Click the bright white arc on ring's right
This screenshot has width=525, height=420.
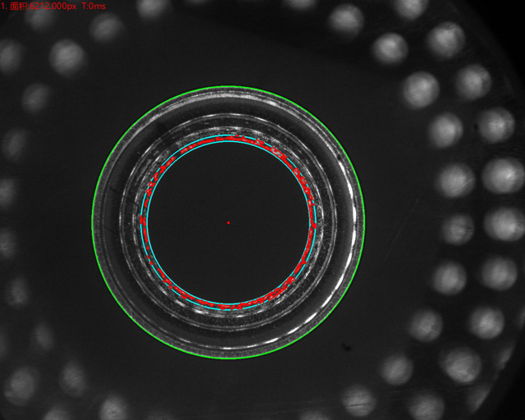pos(354,205)
